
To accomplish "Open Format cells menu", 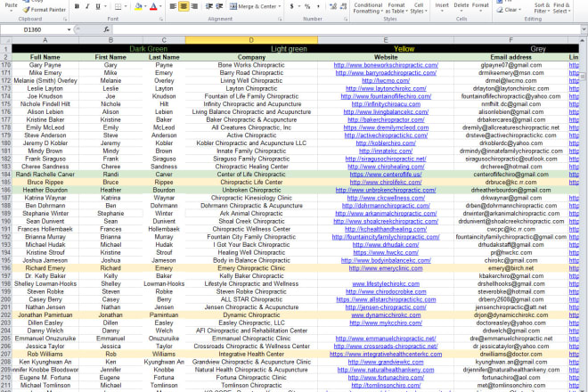I will click(480, 7).
